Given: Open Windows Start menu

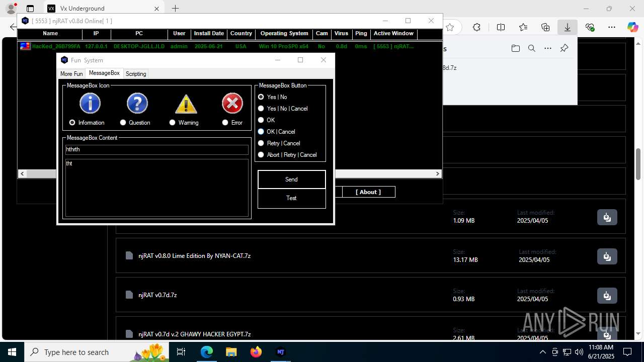Looking at the screenshot, I should click(12, 352).
